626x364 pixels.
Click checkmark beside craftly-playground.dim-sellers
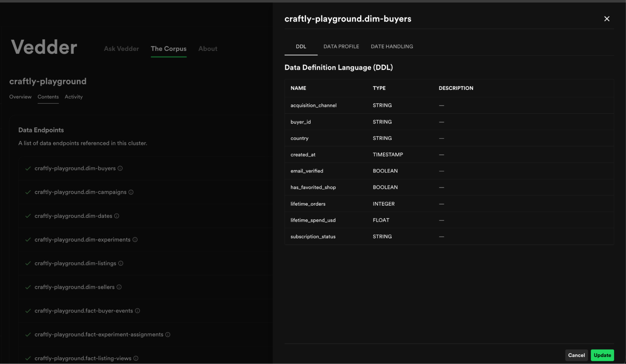click(x=28, y=287)
